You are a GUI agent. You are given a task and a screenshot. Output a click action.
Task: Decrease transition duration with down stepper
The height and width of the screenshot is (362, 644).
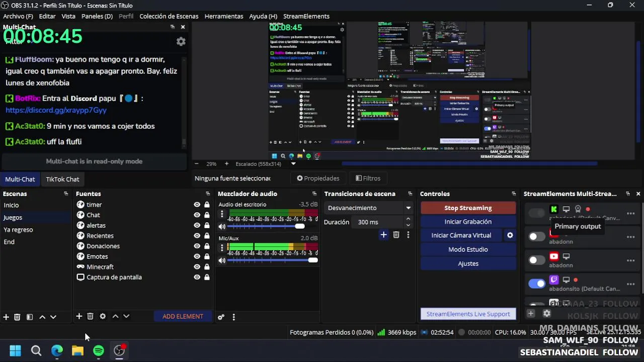pyautogui.click(x=408, y=225)
